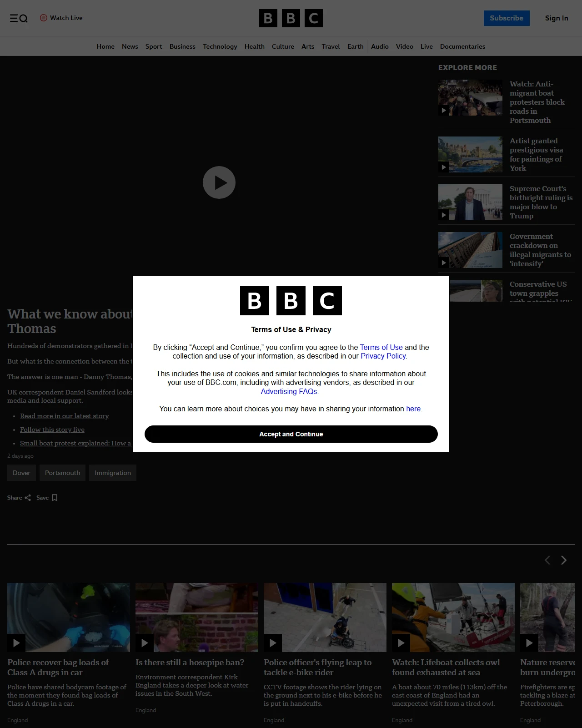Play icon on paintings of York thumbnail
582x728 pixels.
[x=444, y=167]
